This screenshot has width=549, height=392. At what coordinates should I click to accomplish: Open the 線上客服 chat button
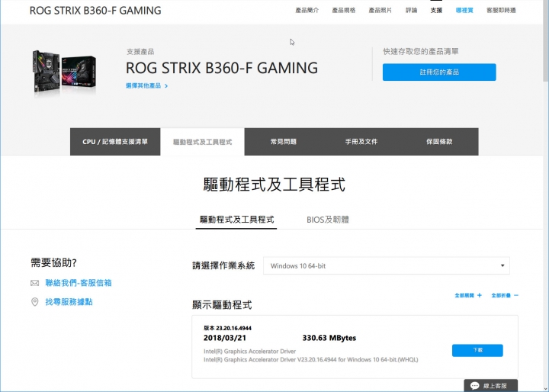tap(491, 386)
